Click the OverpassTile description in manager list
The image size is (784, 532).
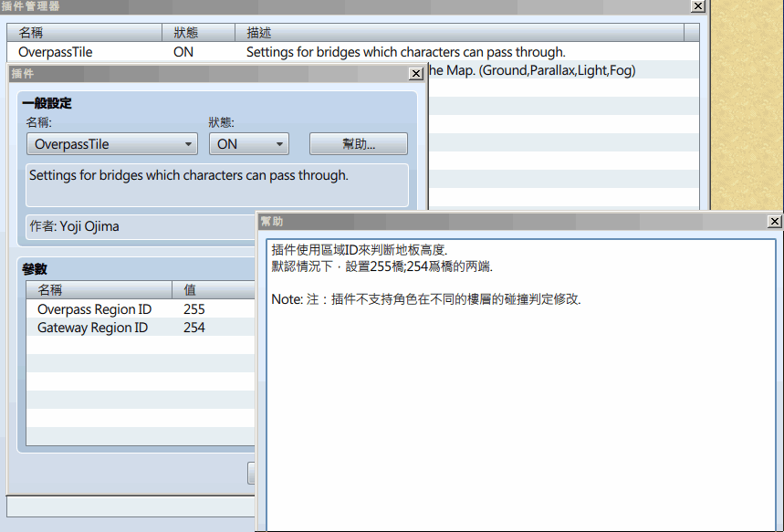point(405,52)
